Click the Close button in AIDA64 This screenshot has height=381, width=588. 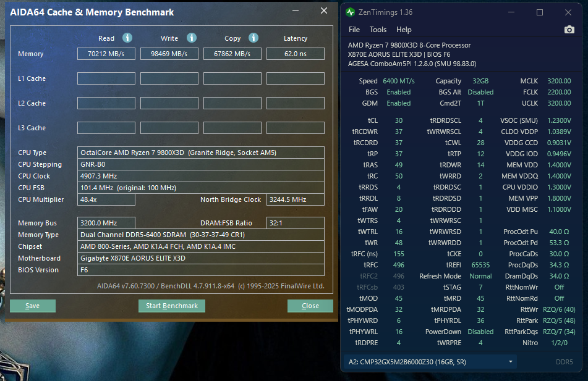(310, 306)
